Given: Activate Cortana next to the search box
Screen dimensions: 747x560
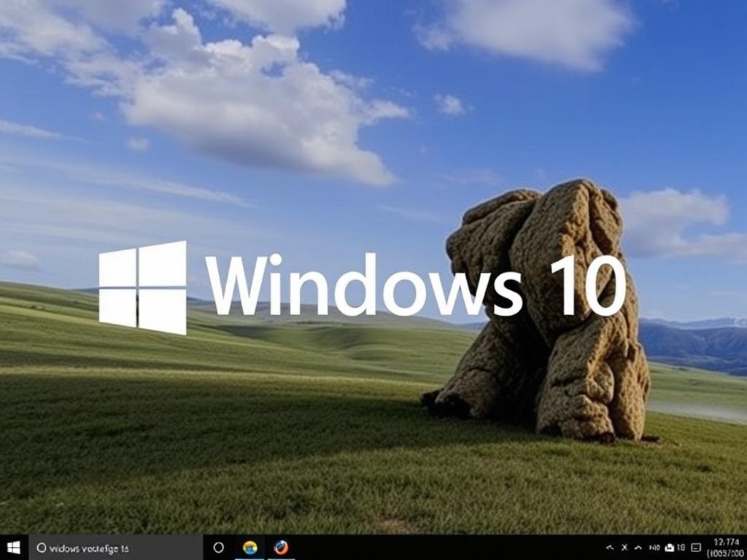Looking at the screenshot, I should click(218, 547).
